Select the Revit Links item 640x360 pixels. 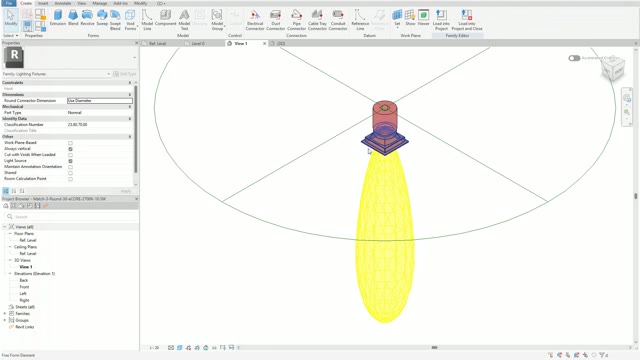click(24, 327)
